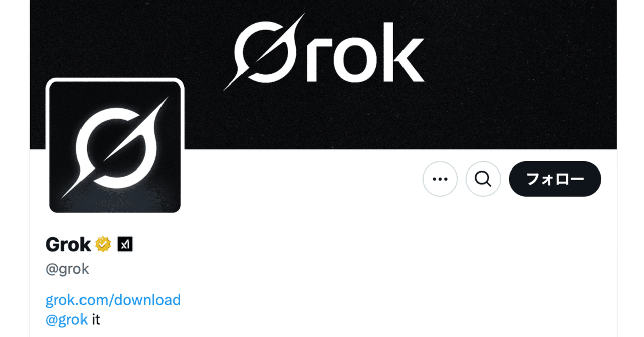Open the three-dot more options menu
Viewport: 644px width, 337px height.
440,179
